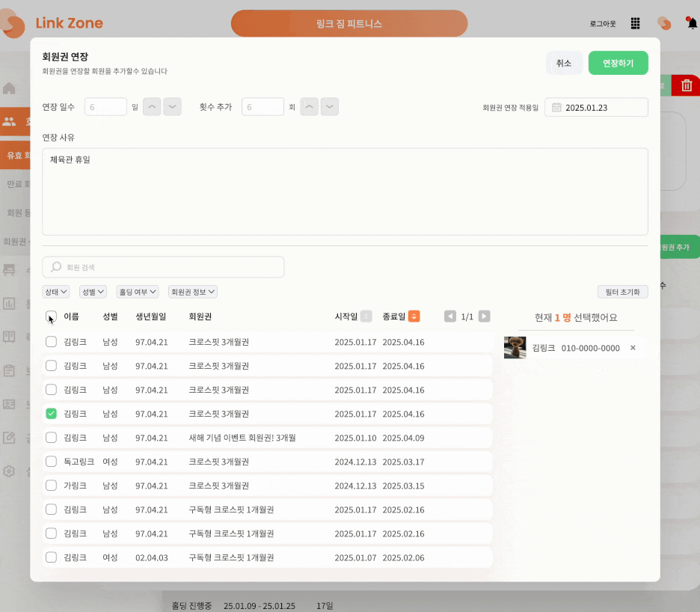Image resolution: width=700 pixels, height=612 pixels.
Task: Sort by end date orange icon
Action: tap(414, 316)
